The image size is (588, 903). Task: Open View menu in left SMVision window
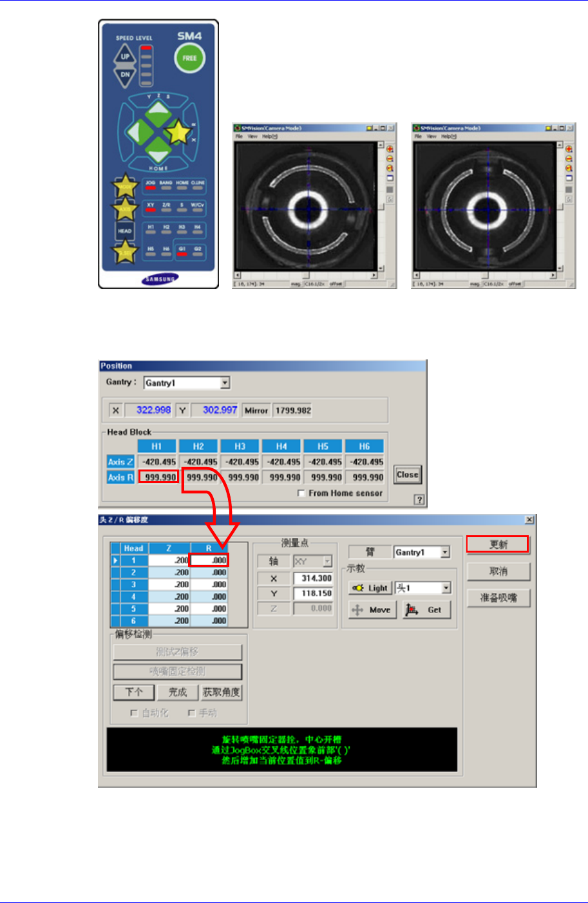click(x=252, y=137)
